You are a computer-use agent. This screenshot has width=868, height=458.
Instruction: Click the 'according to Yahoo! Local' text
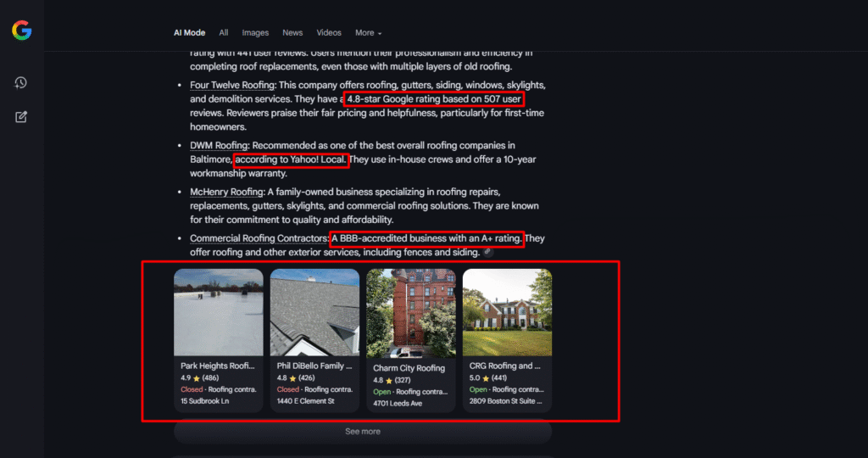pos(291,160)
